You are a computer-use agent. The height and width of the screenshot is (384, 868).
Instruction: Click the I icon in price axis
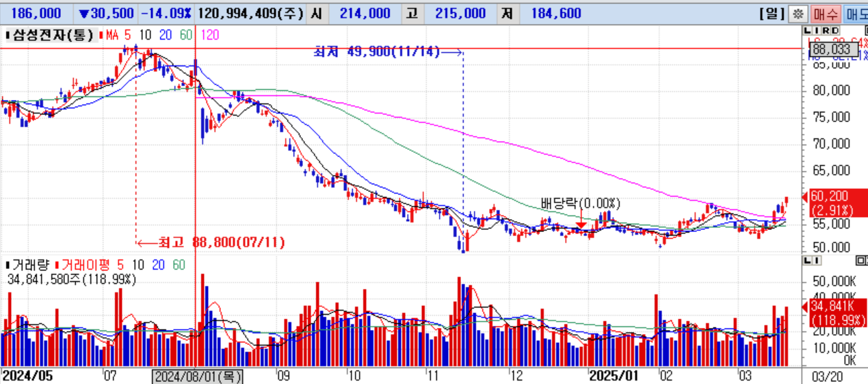coord(817,31)
